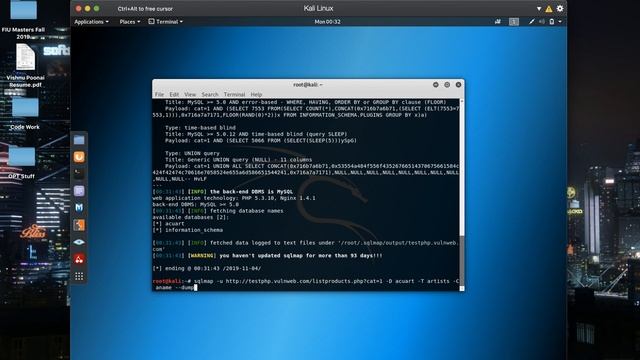
Task: Open the Terminal app menu in top panel
Action: pos(165,22)
